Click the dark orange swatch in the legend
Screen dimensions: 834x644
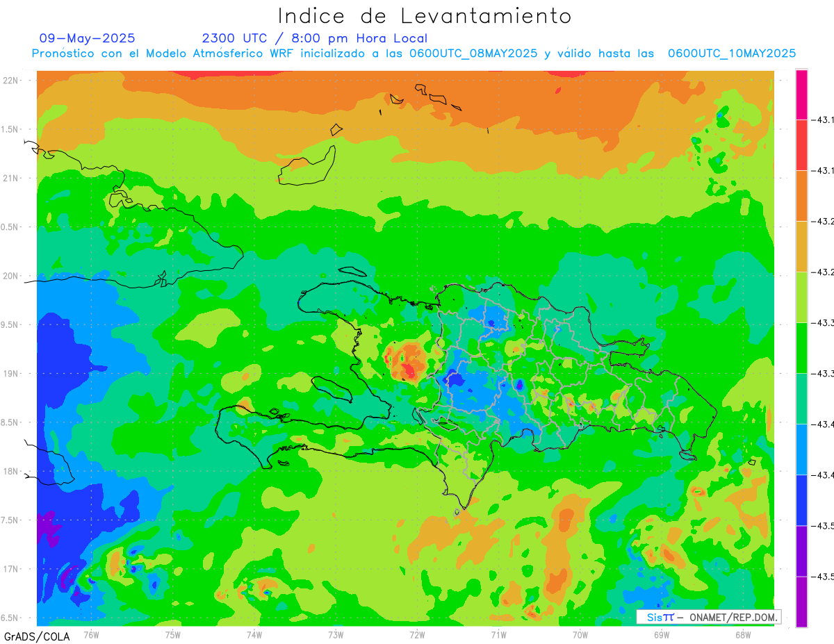pyautogui.click(x=801, y=195)
